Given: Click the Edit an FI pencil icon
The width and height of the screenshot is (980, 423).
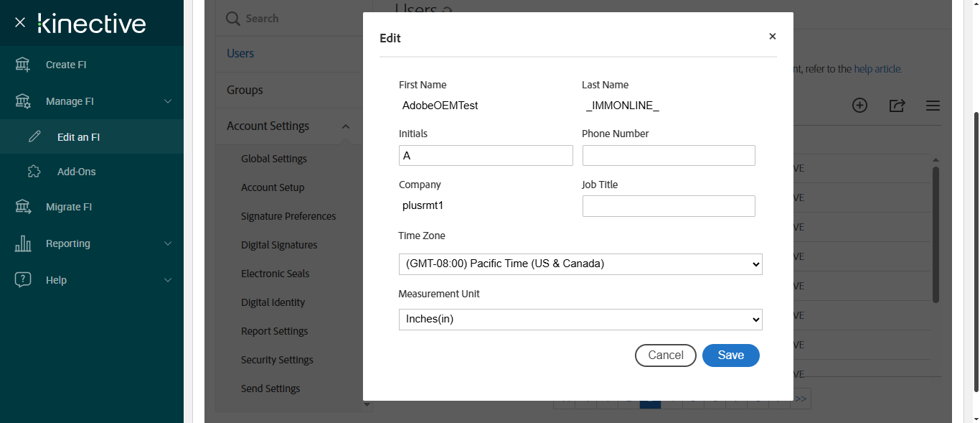Looking at the screenshot, I should coord(34,137).
